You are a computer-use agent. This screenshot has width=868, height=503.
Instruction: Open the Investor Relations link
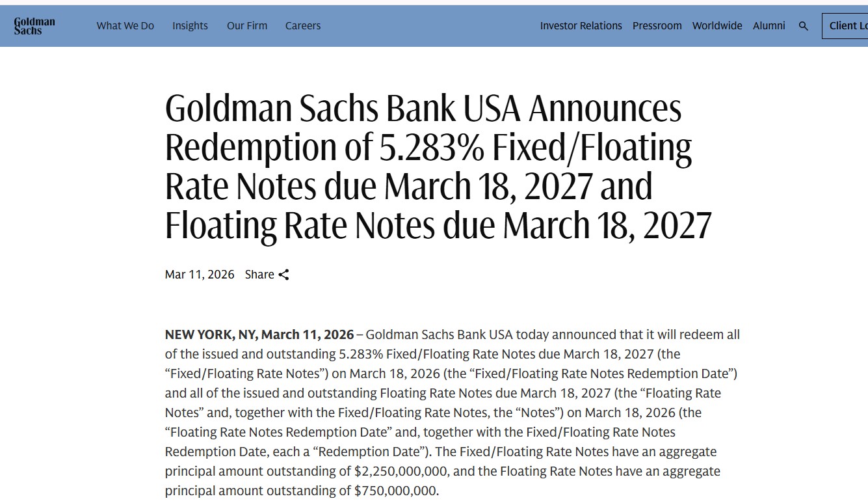(581, 26)
